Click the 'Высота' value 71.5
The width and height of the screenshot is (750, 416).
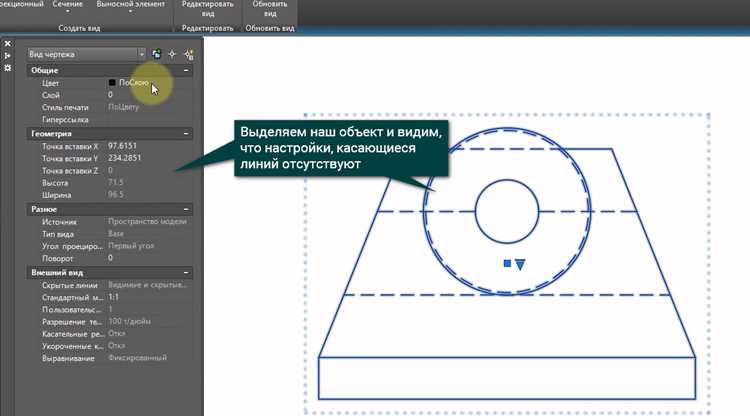116,183
